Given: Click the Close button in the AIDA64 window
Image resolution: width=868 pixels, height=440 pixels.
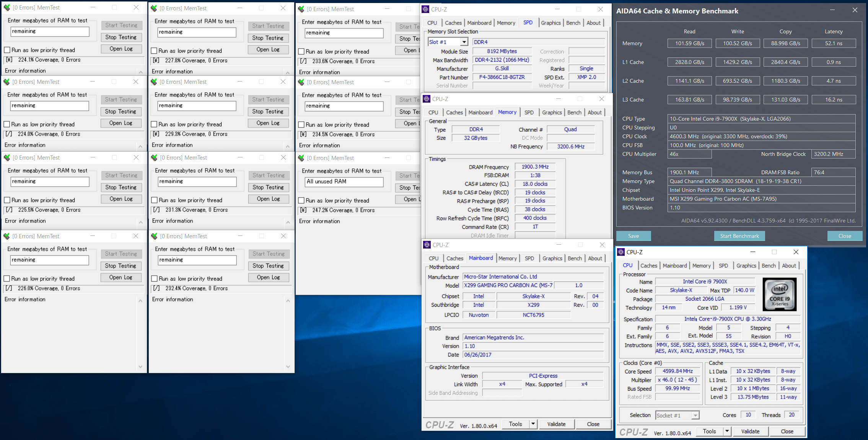Looking at the screenshot, I should pyautogui.click(x=845, y=236).
